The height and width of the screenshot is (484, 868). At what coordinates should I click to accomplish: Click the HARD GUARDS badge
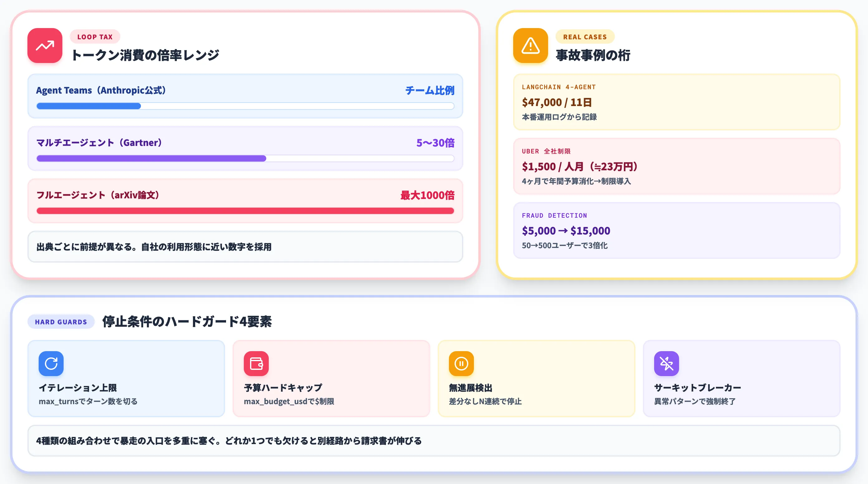pyautogui.click(x=61, y=322)
